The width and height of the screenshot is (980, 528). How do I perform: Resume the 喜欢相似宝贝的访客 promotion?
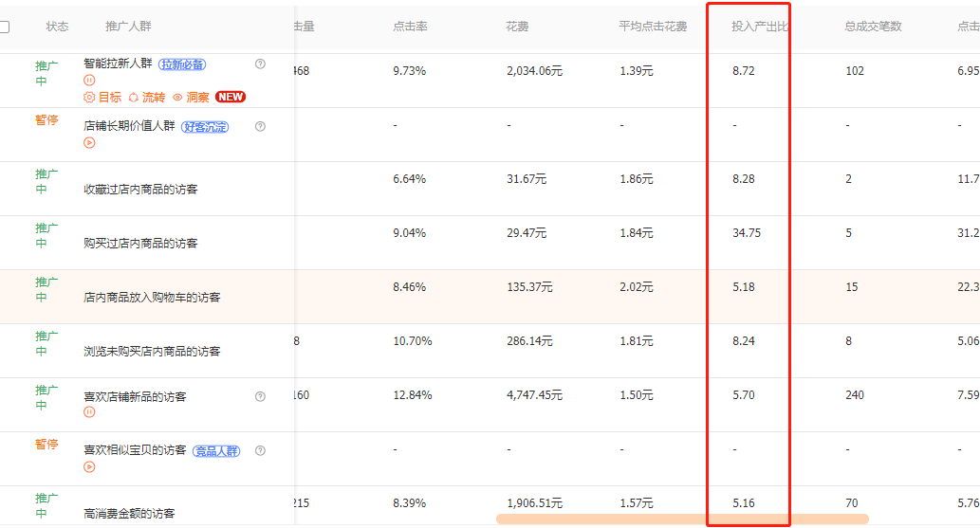[89, 466]
